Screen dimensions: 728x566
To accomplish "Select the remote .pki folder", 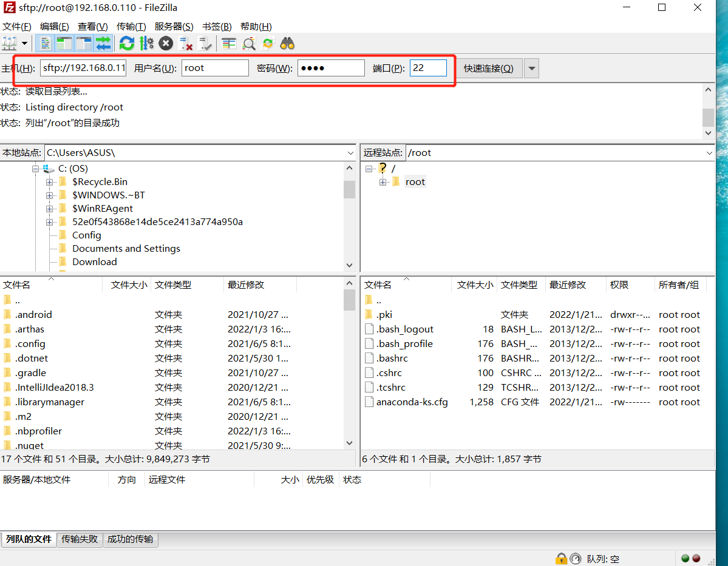I will pyautogui.click(x=384, y=315).
